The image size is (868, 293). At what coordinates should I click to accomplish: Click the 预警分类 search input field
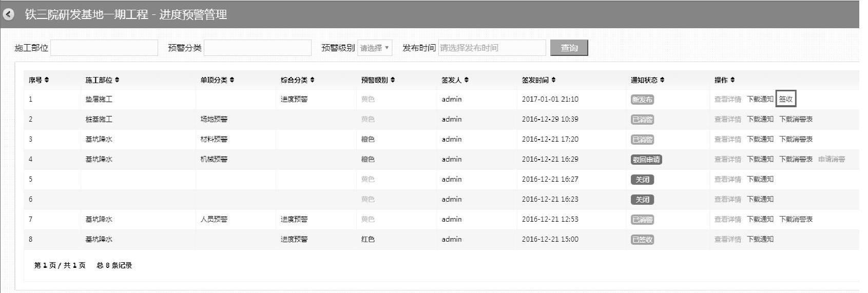(258, 48)
